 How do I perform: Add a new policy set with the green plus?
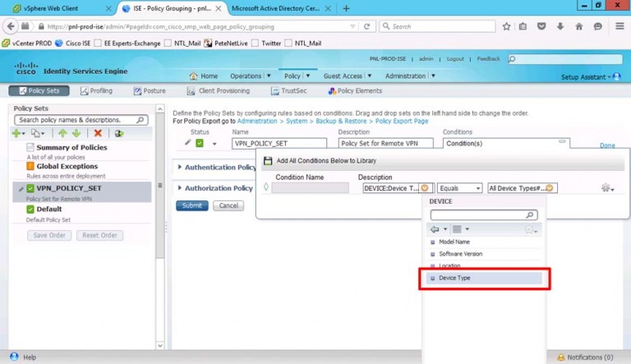16,133
